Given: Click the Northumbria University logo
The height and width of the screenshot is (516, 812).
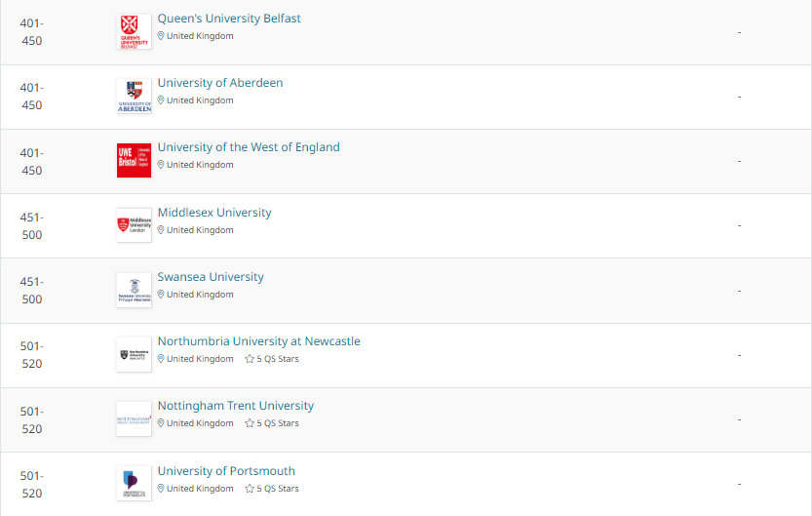Looking at the screenshot, I should pos(135,355).
